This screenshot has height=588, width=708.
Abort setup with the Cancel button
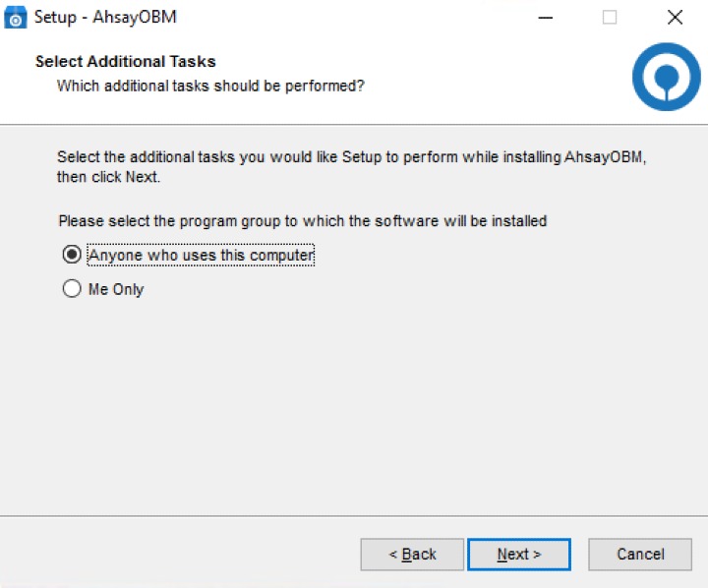(640, 555)
